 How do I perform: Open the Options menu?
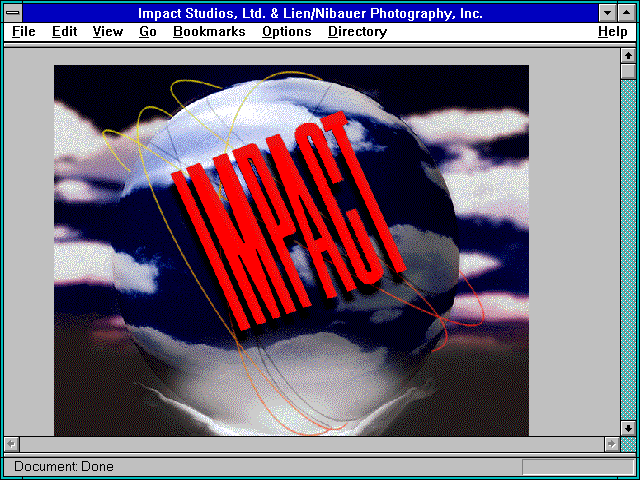click(x=287, y=32)
